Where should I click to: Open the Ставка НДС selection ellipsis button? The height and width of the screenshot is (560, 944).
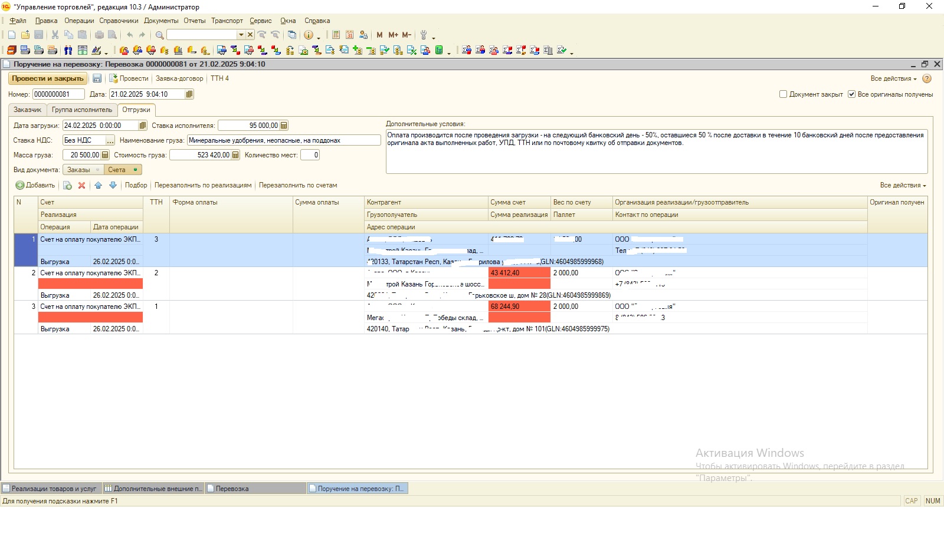point(110,140)
